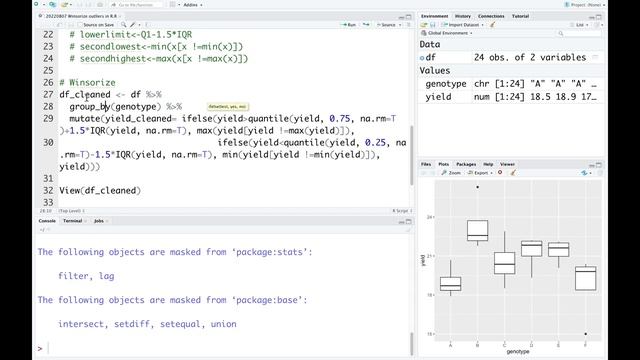Click the compile report notebook icon
Image resolution: width=640 pixels, height=360 pixels.
pyautogui.click(x=147, y=25)
